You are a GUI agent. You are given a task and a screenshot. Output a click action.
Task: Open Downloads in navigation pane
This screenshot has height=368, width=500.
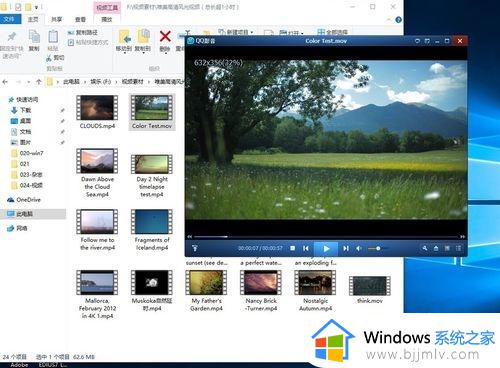21,110
